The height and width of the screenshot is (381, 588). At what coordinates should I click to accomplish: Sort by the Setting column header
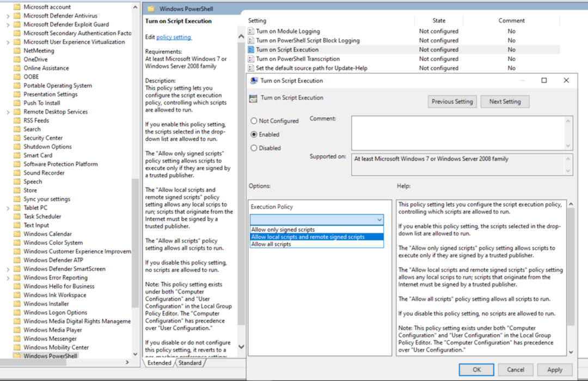point(330,21)
